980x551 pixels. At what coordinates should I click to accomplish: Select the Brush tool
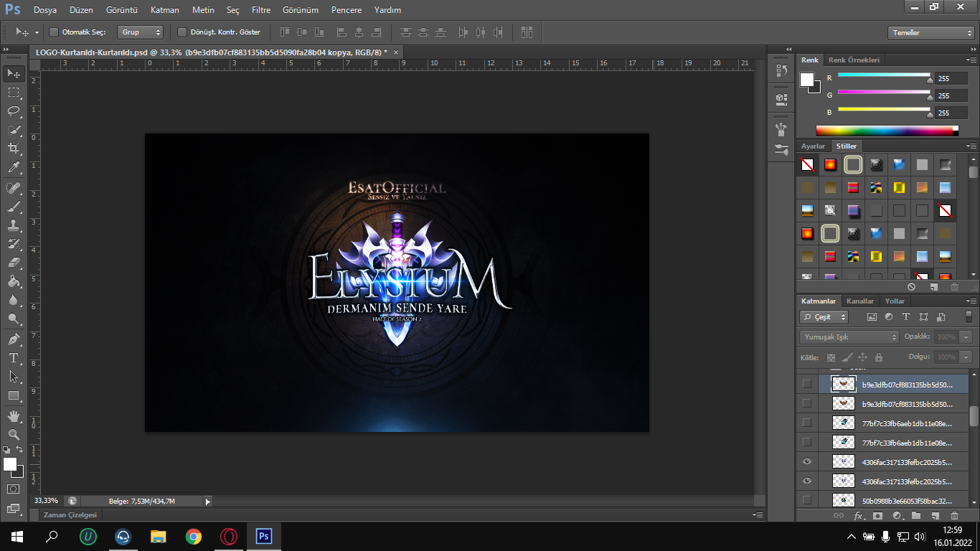(14, 207)
